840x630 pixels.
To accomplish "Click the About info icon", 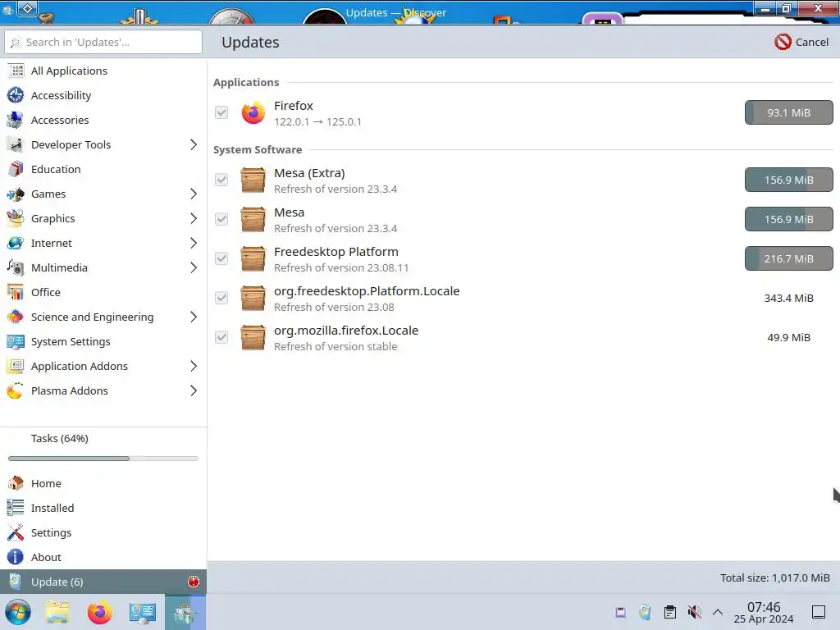I will pos(16,557).
